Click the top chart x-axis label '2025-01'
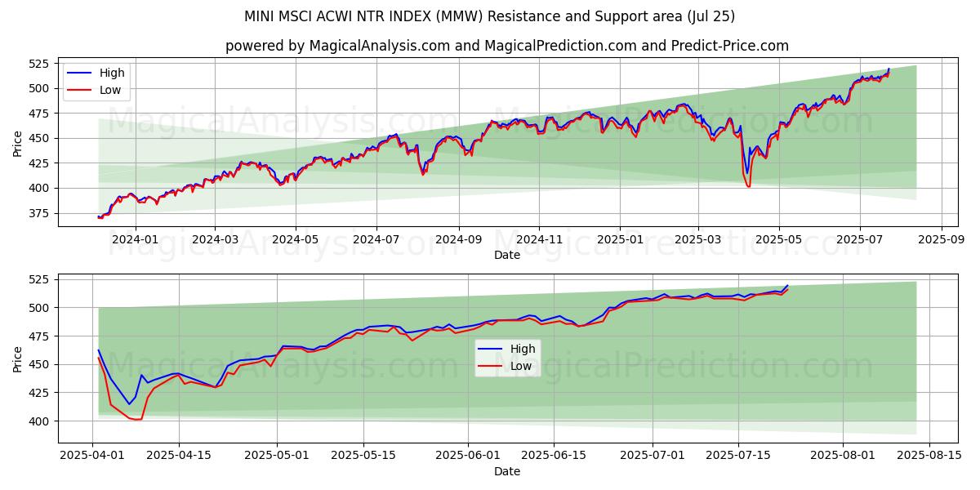 click(619, 240)
